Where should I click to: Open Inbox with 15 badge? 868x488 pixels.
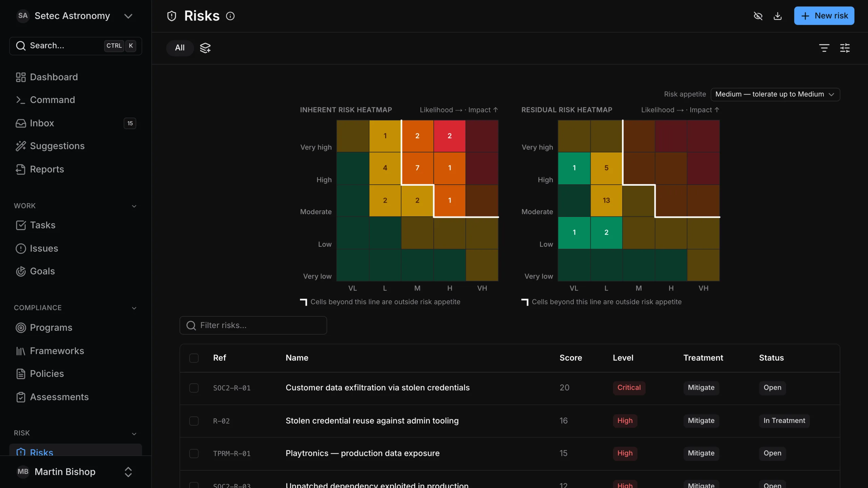(x=75, y=123)
